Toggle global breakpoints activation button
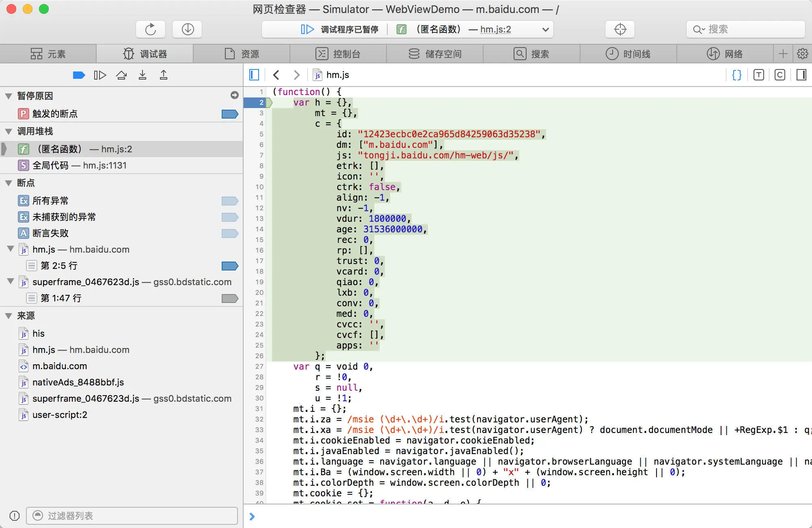 (79, 75)
